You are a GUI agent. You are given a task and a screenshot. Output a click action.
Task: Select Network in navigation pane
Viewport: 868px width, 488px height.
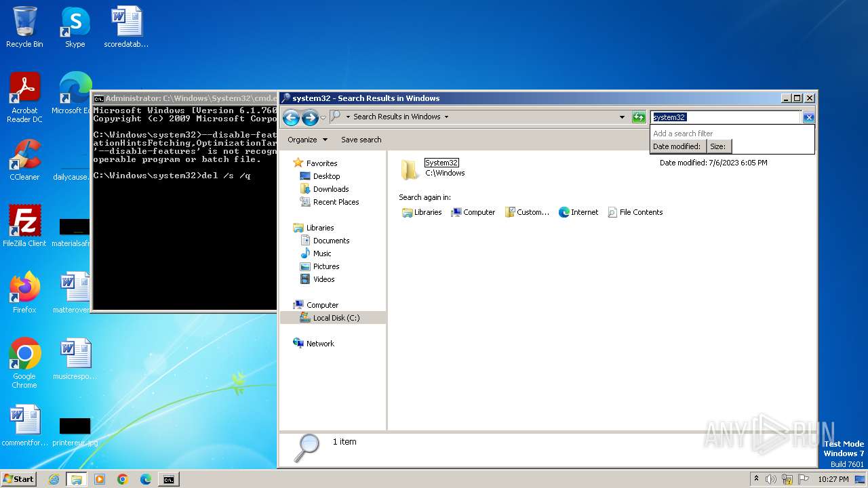click(x=313, y=344)
